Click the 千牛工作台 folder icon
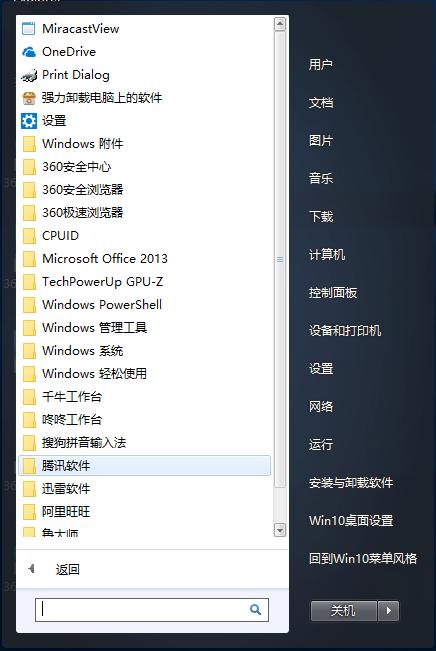 [29, 396]
